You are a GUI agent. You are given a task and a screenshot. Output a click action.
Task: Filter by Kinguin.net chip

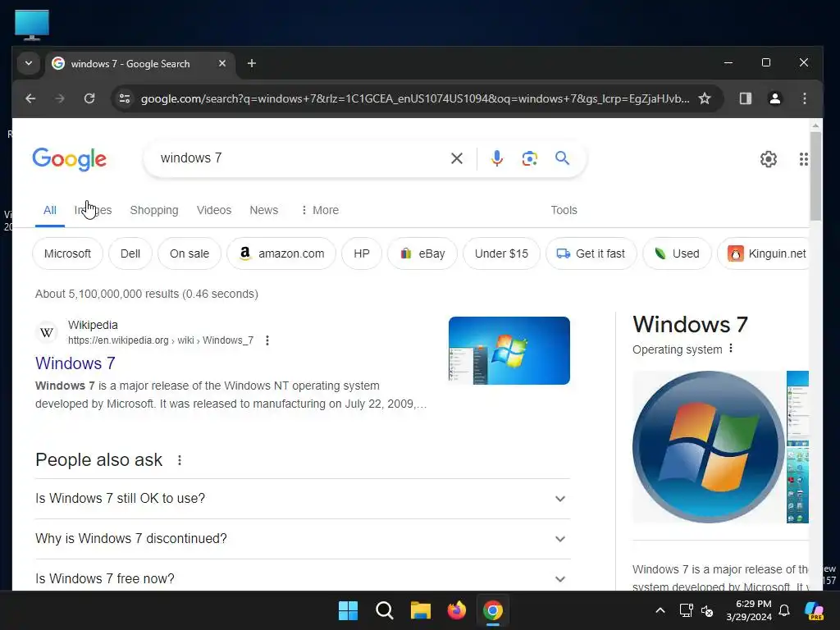(764, 253)
